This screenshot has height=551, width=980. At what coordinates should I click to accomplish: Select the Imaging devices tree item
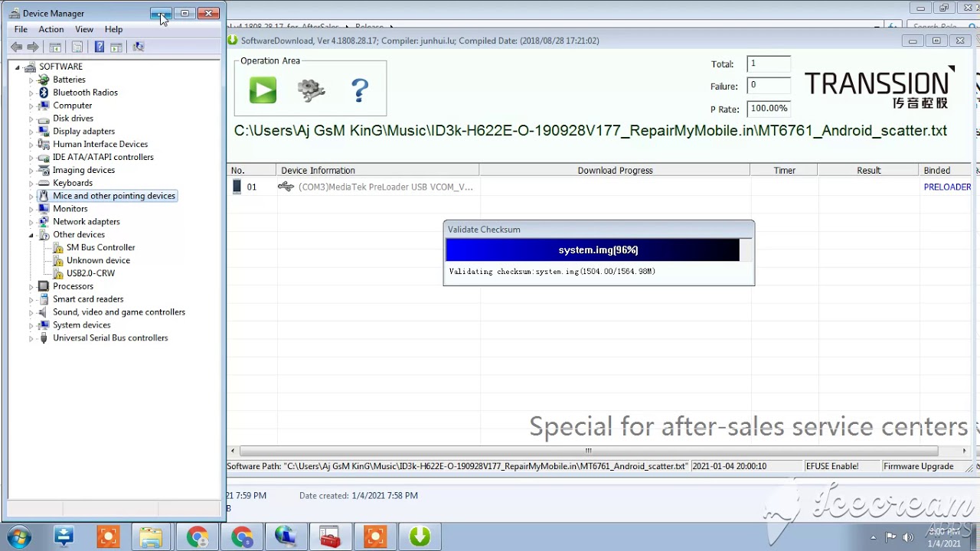pyautogui.click(x=83, y=170)
